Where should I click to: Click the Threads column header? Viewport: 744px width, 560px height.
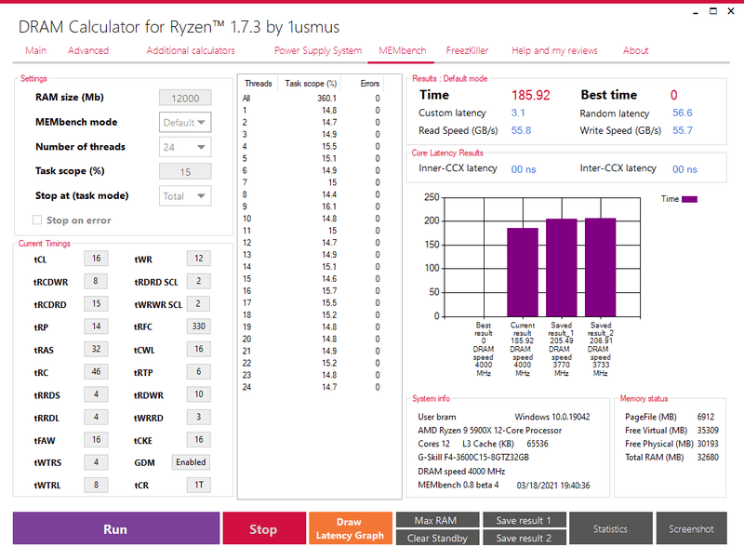click(259, 84)
